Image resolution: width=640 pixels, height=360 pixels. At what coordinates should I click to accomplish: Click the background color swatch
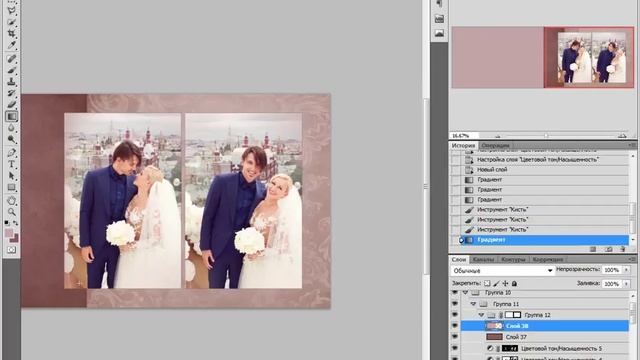click(x=15, y=238)
